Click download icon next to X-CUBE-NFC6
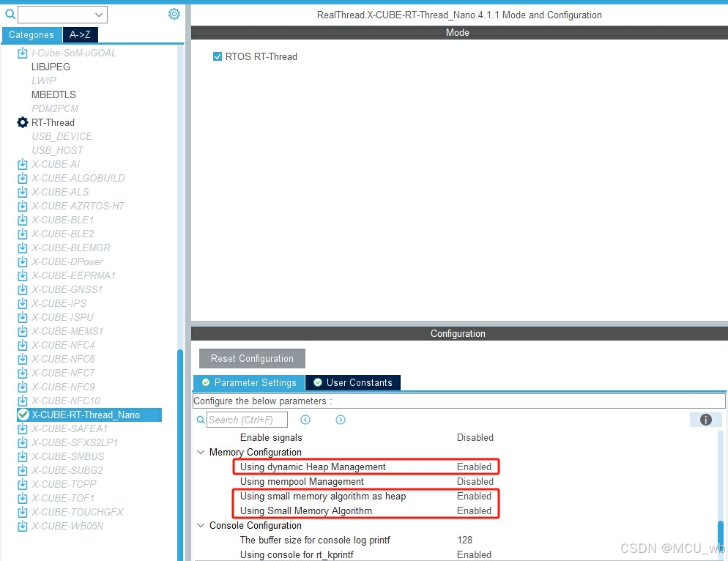728x561 pixels. [x=22, y=360]
